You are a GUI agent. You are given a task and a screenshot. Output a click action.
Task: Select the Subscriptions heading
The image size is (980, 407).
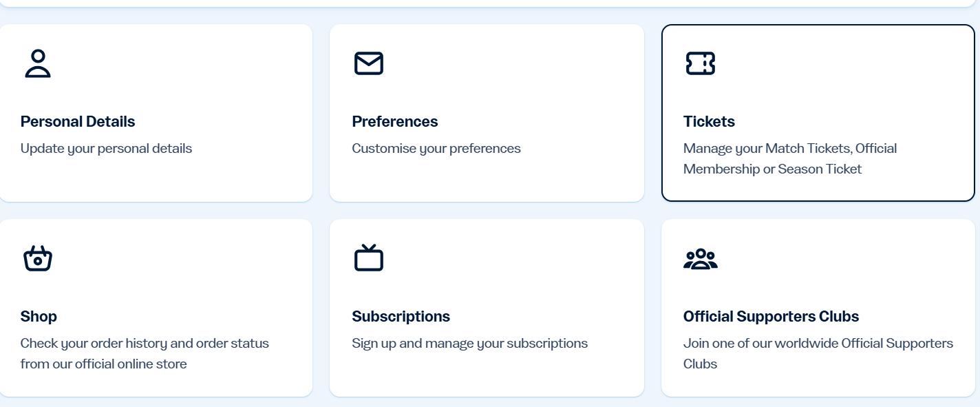[x=401, y=317]
